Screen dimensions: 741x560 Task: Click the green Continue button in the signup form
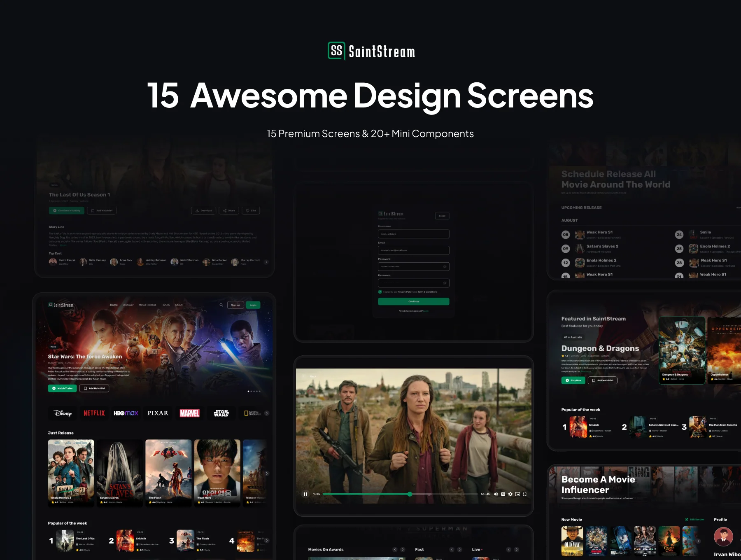(x=414, y=301)
